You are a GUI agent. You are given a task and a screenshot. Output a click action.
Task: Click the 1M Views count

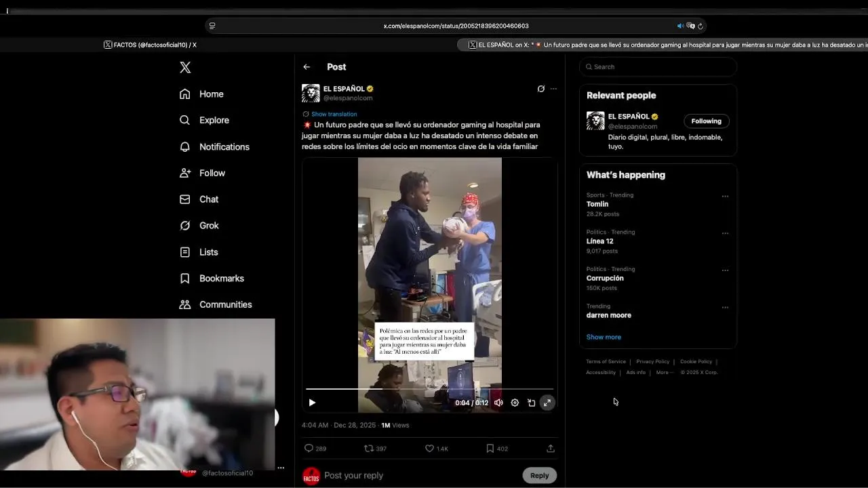[395, 425]
